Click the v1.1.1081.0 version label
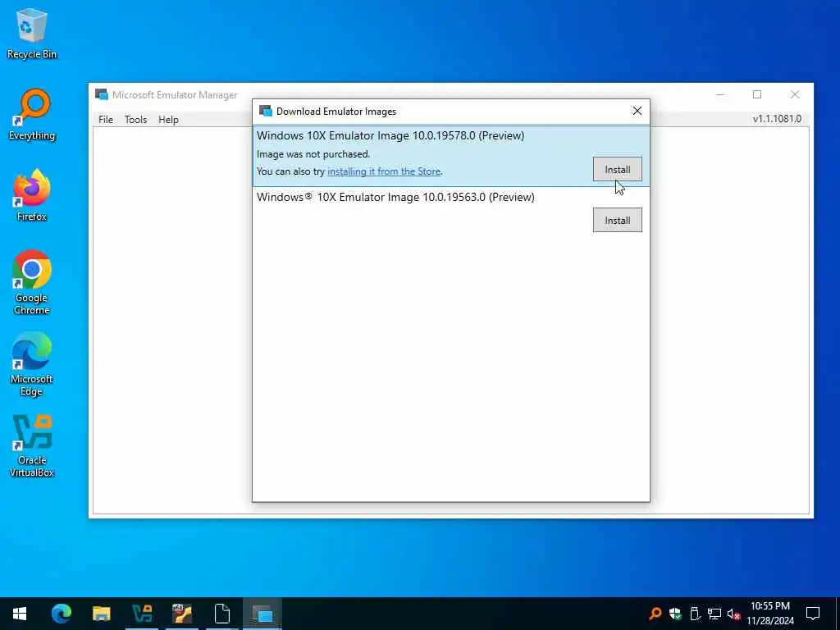840x630 pixels. click(x=777, y=119)
